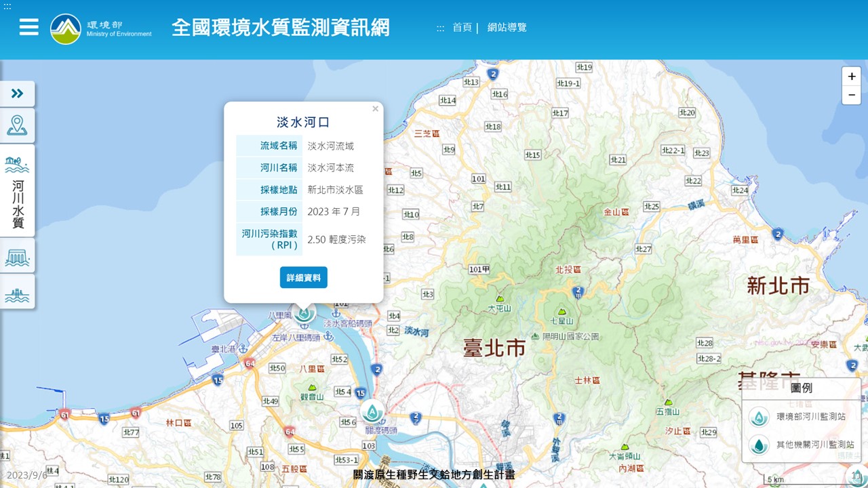The width and height of the screenshot is (868, 488).
Task: Click the value 新北市淡水區
Action: (x=336, y=190)
